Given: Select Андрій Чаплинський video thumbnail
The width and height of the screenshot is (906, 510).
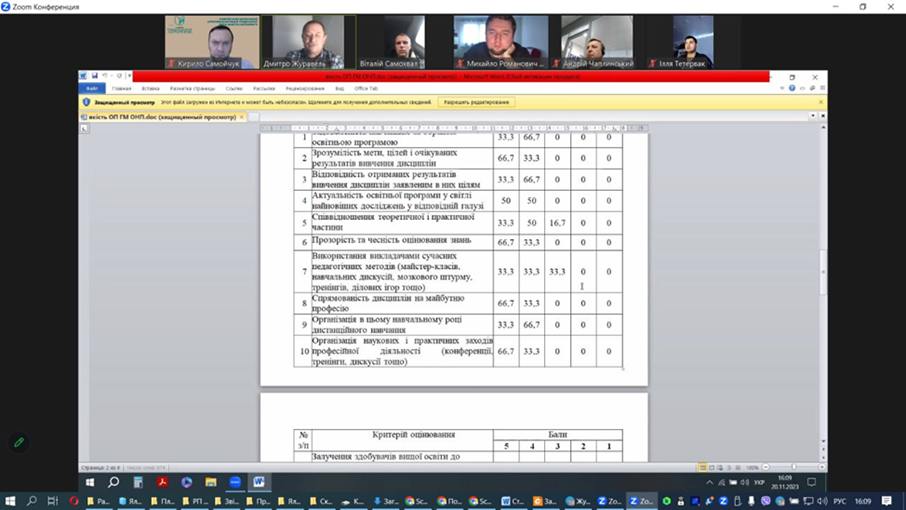Looking at the screenshot, I should tap(597, 42).
